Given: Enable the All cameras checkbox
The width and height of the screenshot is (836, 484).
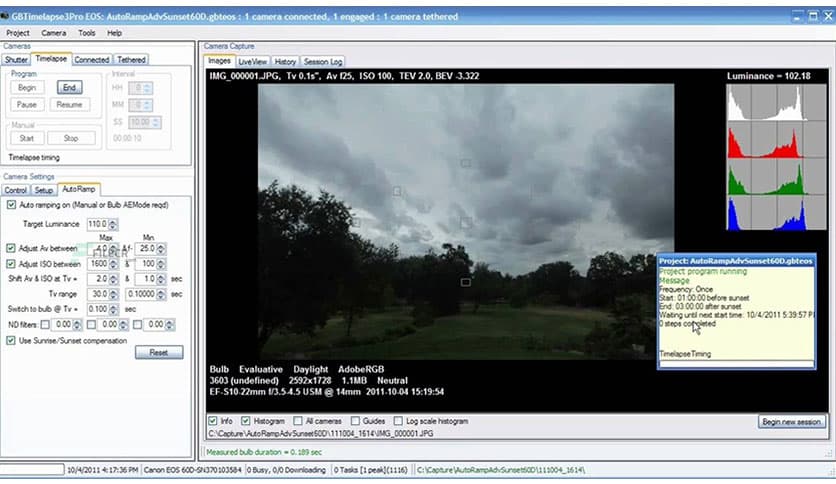Looking at the screenshot, I should tap(298, 421).
